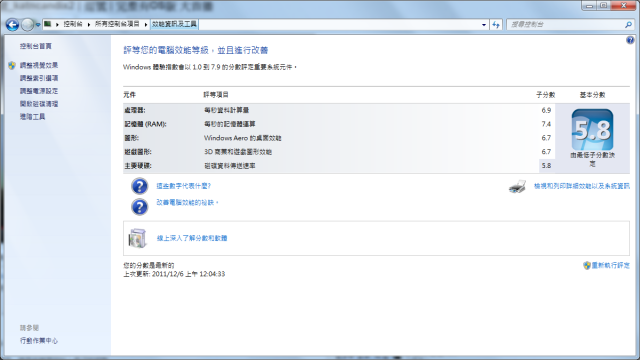This screenshot has width=640, height=360.
Task: Open address bar history dropdown arrow
Action: 484,24
